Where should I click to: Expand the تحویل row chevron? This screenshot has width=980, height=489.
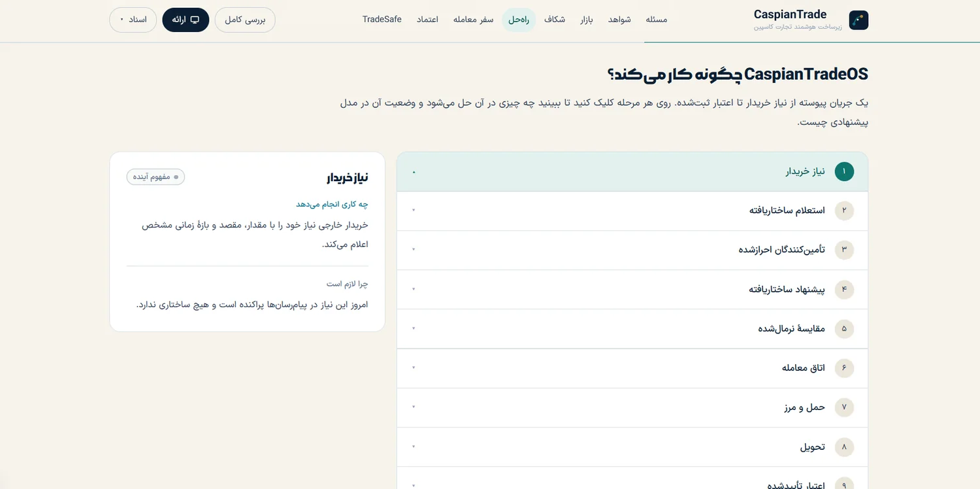(414, 447)
